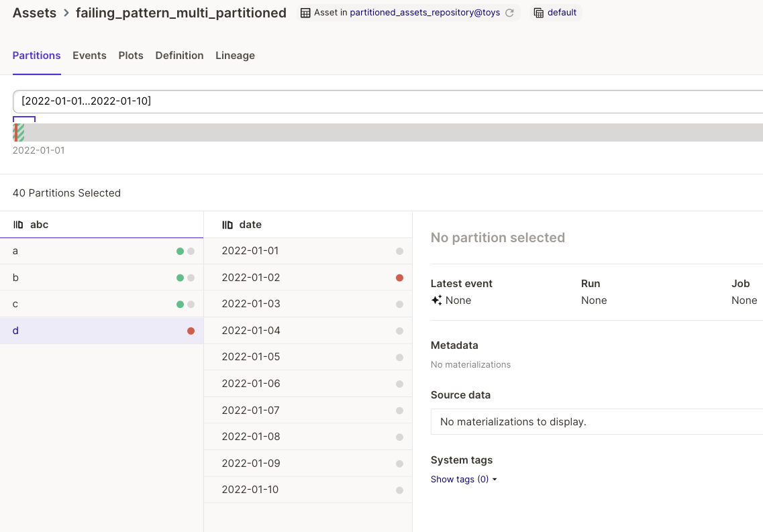This screenshot has height=532, width=763.
Task: Click the refresh icon after the repository name
Action: click(509, 12)
